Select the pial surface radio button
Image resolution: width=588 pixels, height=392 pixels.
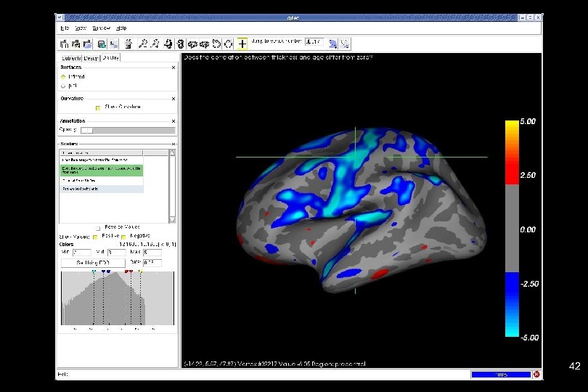[x=63, y=85]
